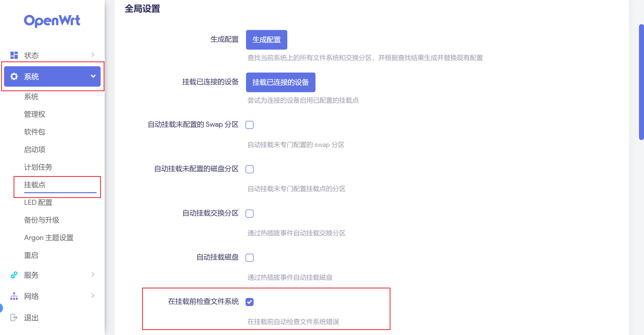Click the vertical page scrollbar

[x=641, y=82]
